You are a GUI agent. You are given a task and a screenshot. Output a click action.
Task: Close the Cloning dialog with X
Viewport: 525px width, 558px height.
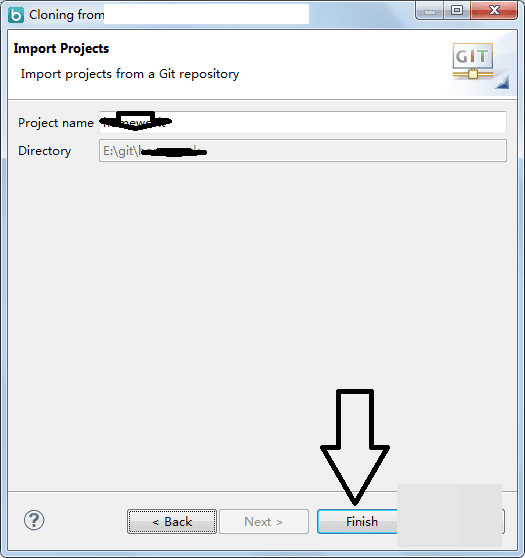point(494,10)
